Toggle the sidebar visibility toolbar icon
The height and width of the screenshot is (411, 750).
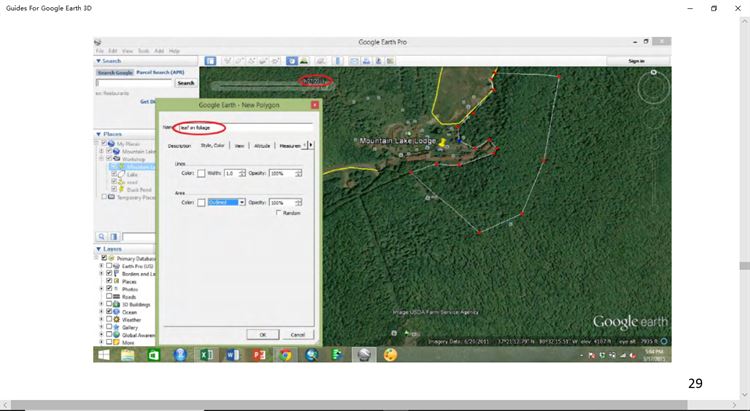click(x=210, y=61)
